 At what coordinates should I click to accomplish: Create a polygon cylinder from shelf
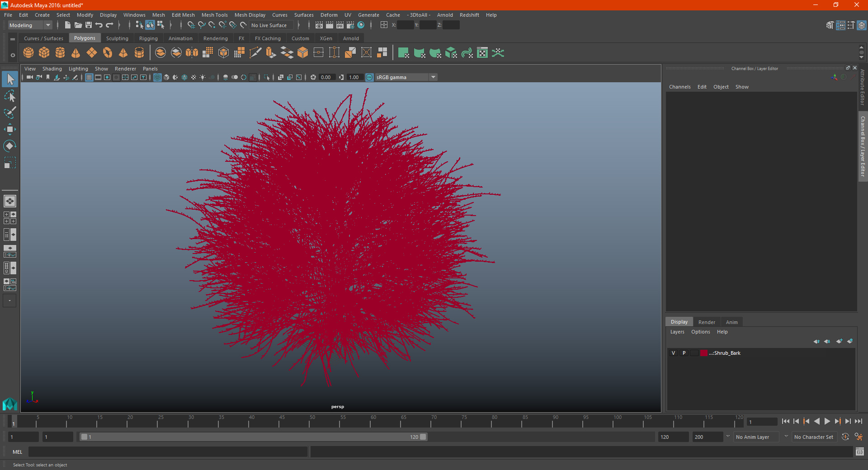[x=60, y=53]
